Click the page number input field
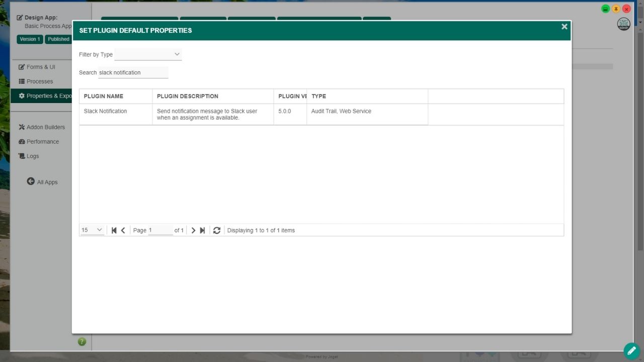Image resolution: width=644 pixels, height=362 pixels. (160, 230)
